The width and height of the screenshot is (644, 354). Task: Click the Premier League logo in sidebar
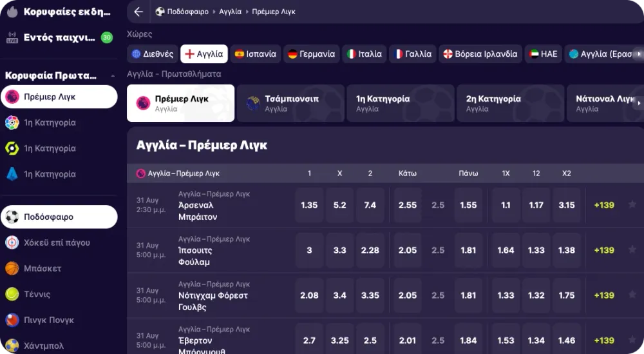point(12,97)
